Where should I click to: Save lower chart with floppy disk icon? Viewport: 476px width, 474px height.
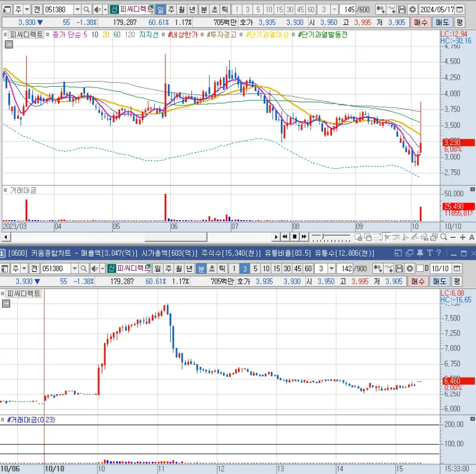point(399,269)
